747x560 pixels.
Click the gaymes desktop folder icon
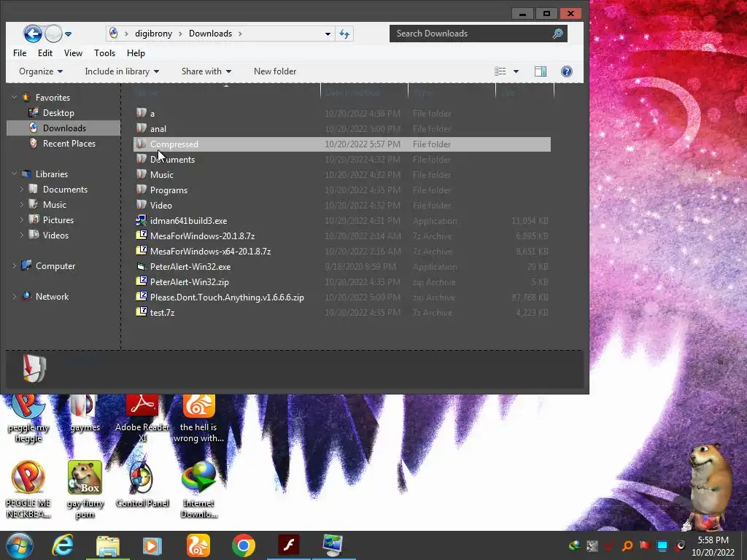(x=85, y=413)
